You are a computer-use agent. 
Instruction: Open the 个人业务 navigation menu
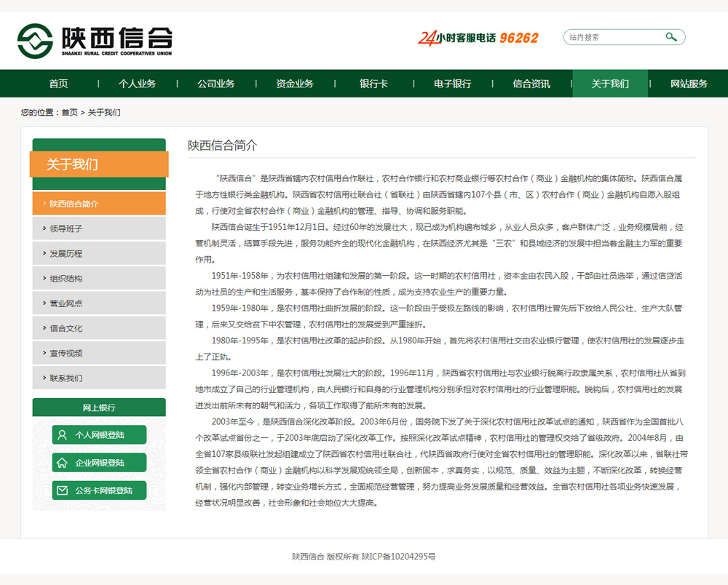click(137, 84)
